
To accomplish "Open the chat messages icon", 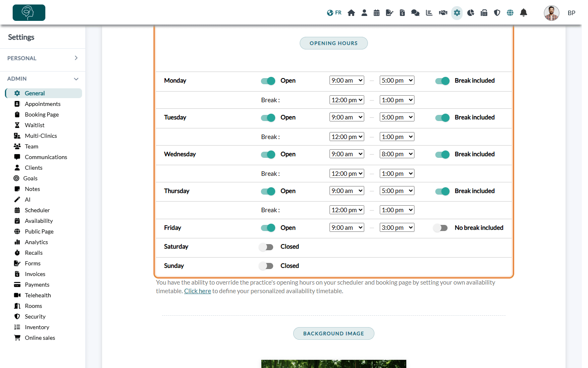I will [415, 13].
